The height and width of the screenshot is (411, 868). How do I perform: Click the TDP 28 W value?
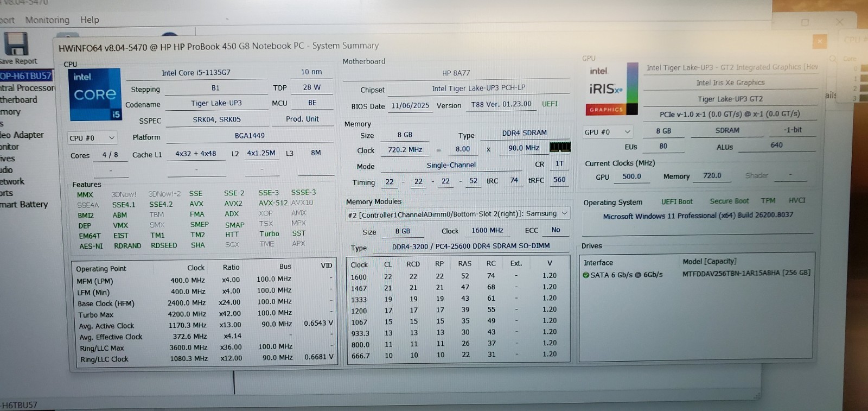tap(311, 87)
